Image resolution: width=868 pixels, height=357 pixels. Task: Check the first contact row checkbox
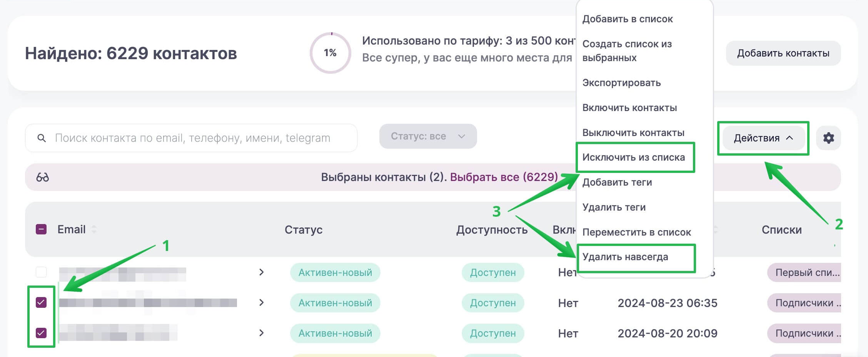pyautogui.click(x=41, y=272)
